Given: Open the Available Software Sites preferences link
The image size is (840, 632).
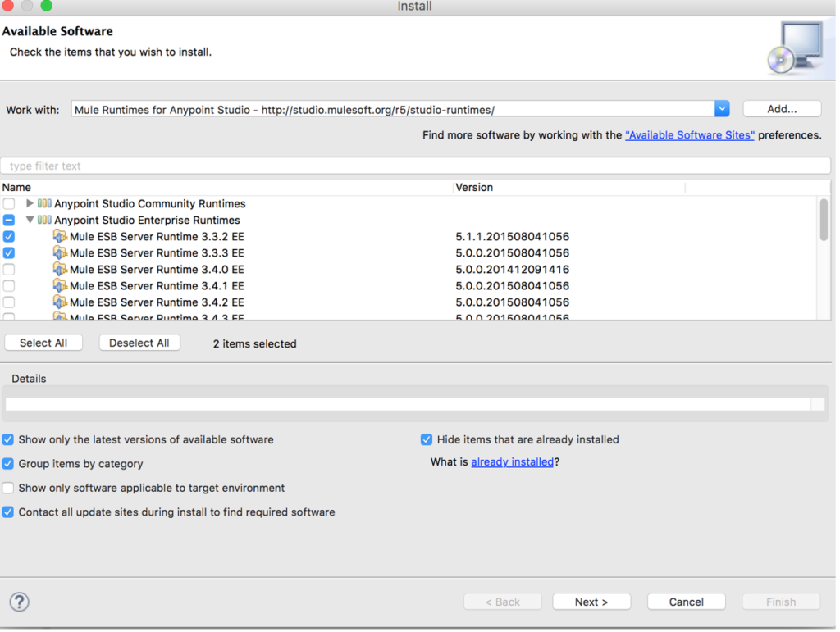Looking at the screenshot, I should 690,135.
